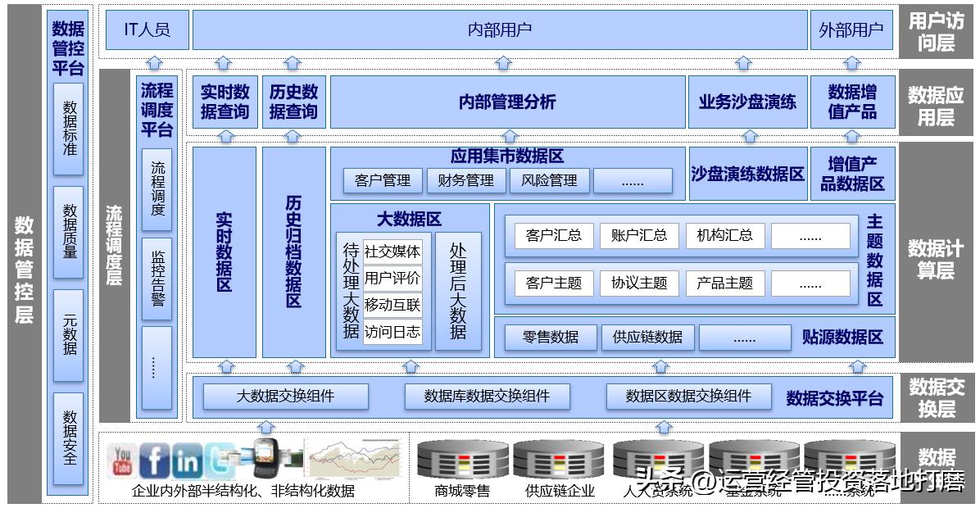
Task: Select the Facebook icon among social data sources
Action: (x=154, y=459)
